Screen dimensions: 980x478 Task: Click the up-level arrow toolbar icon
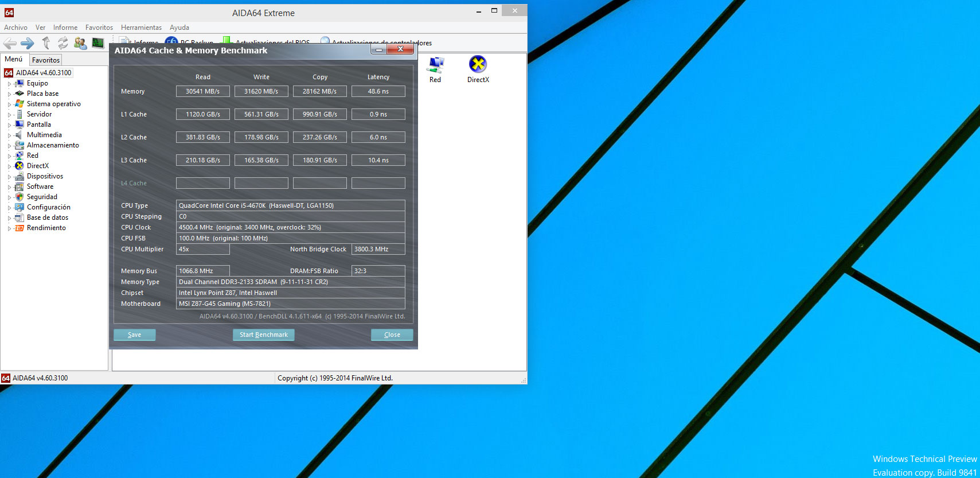(x=46, y=43)
